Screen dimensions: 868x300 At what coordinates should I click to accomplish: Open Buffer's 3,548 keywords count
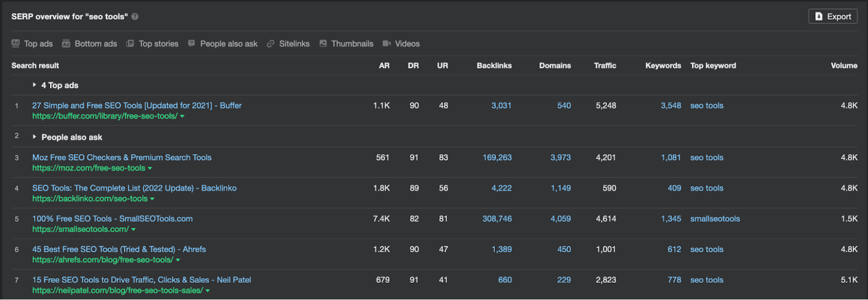coord(671,106)
